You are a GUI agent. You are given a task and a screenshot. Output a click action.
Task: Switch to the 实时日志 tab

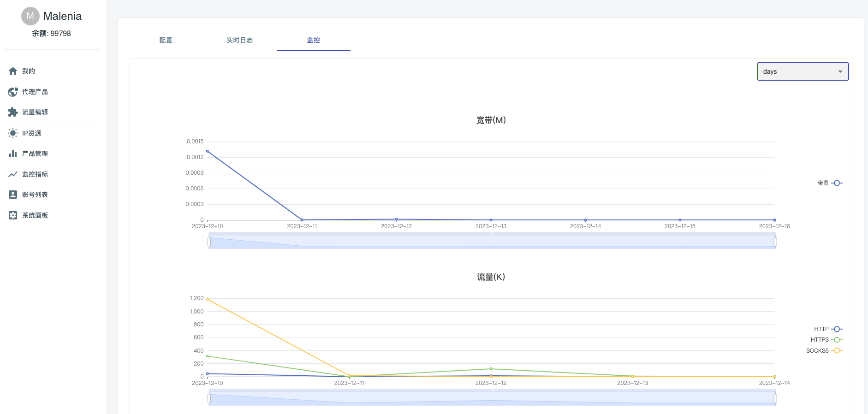(x=239, y=40)
